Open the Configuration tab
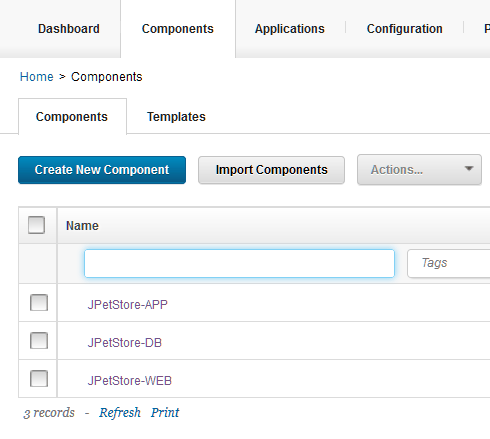 405,29
